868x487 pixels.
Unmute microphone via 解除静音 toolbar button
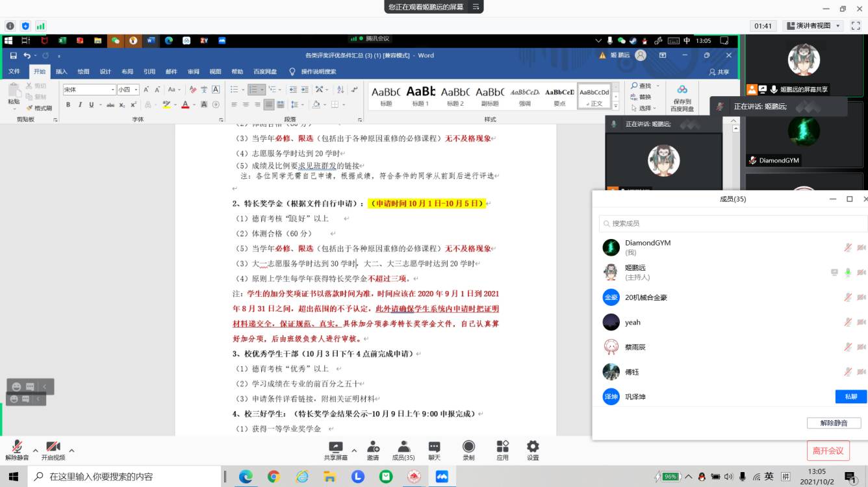[17, 450]
